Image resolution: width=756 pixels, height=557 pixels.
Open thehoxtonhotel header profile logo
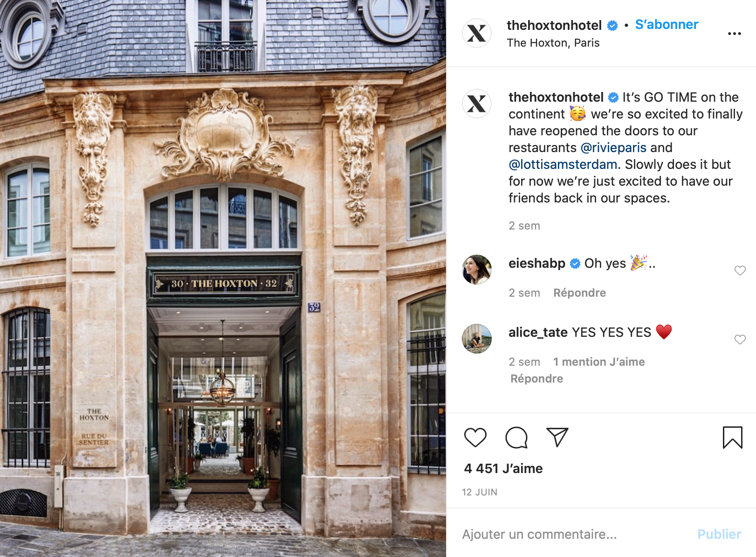(x=477, y=33)
